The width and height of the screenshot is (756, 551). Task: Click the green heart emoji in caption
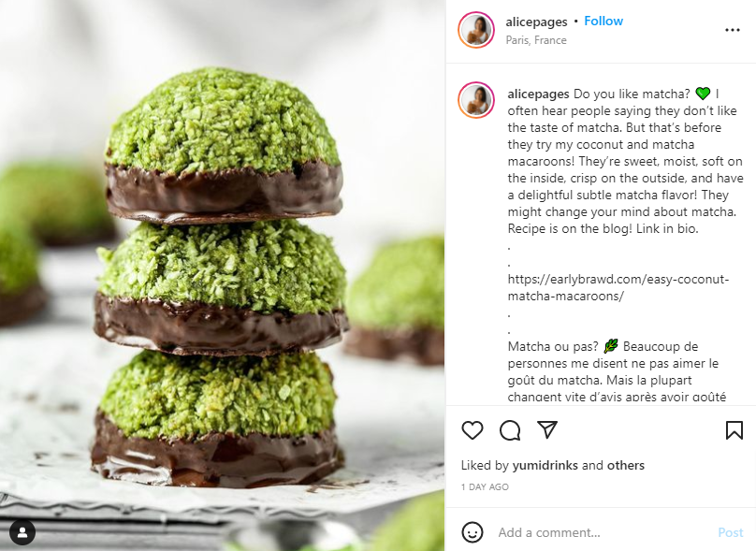[703, 94]
